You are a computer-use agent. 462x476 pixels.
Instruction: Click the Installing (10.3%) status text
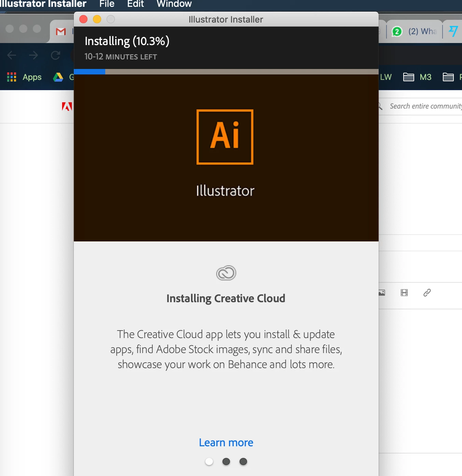[x=127, y=41]
